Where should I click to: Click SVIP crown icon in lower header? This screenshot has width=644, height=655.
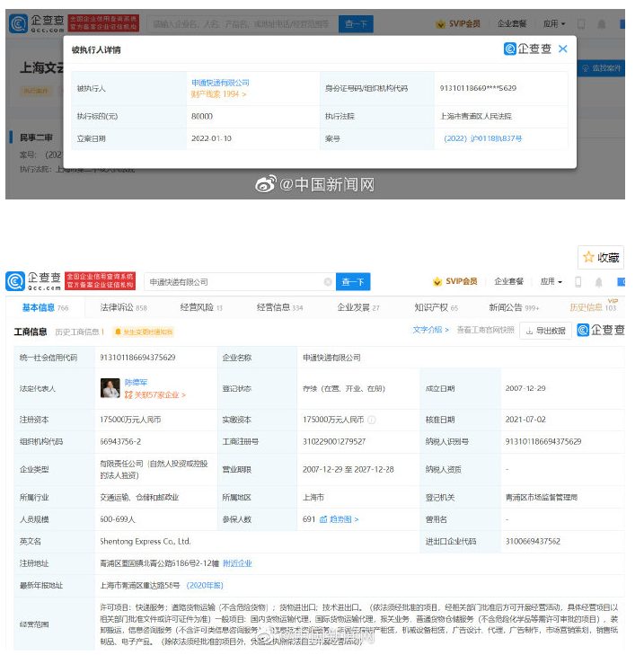437,281
